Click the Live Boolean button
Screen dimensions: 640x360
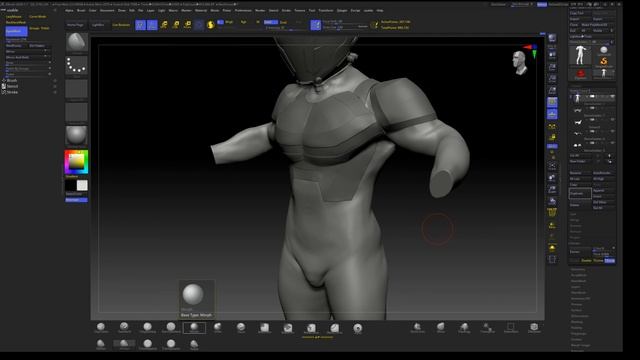coord(121,25)
